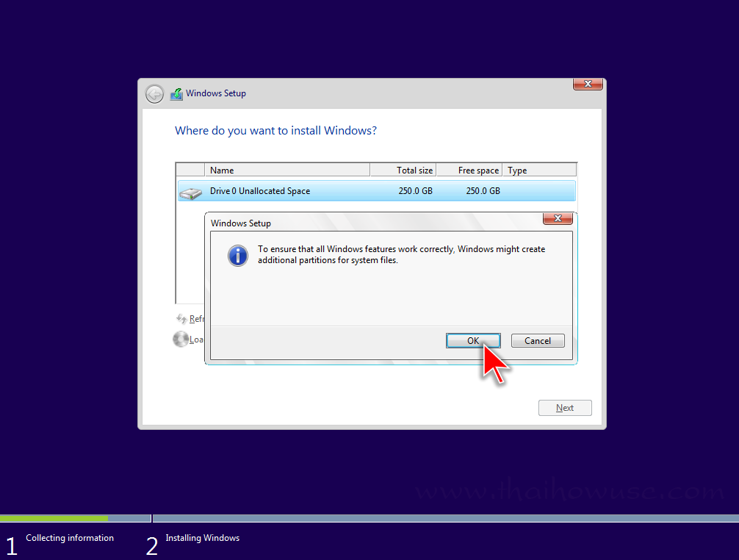This screenshot has width=739, height=560.
Task: Click the Windows Setup title bar icon
Action: point(177,94)
